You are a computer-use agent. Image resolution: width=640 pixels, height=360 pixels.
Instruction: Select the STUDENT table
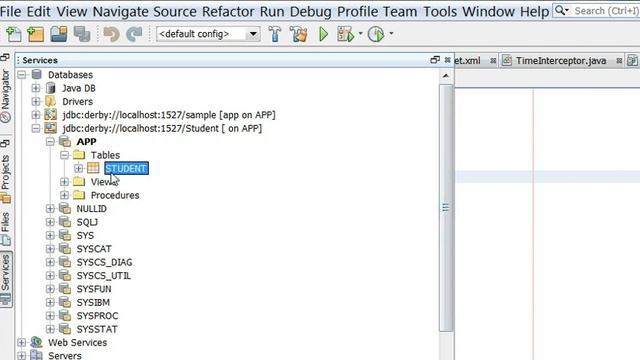pos(127,168)
